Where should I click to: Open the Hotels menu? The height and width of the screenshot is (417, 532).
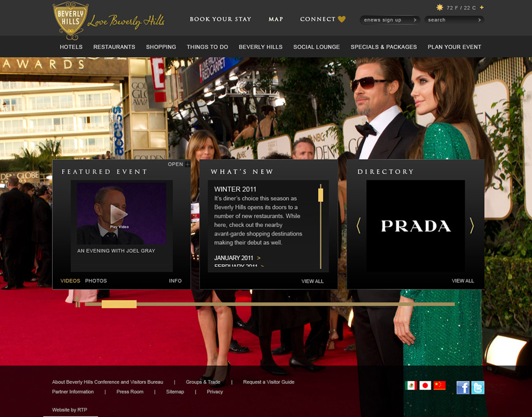point(71,47)
